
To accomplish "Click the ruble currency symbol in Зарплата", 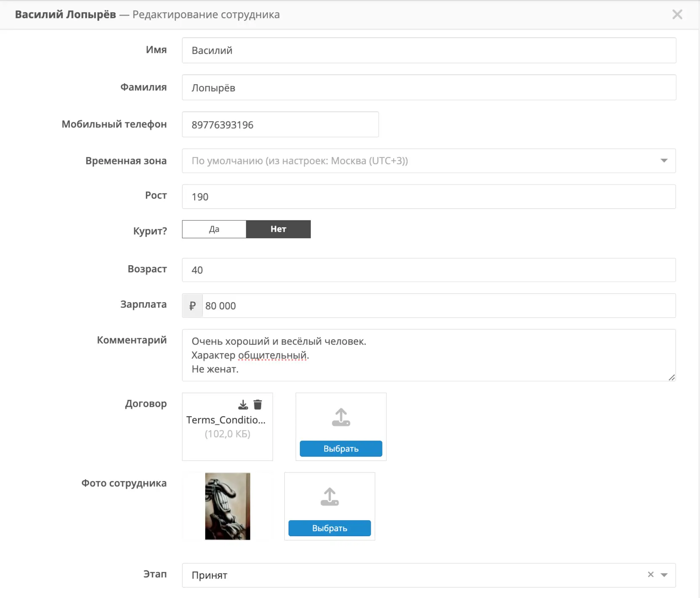I will point(193,306).
